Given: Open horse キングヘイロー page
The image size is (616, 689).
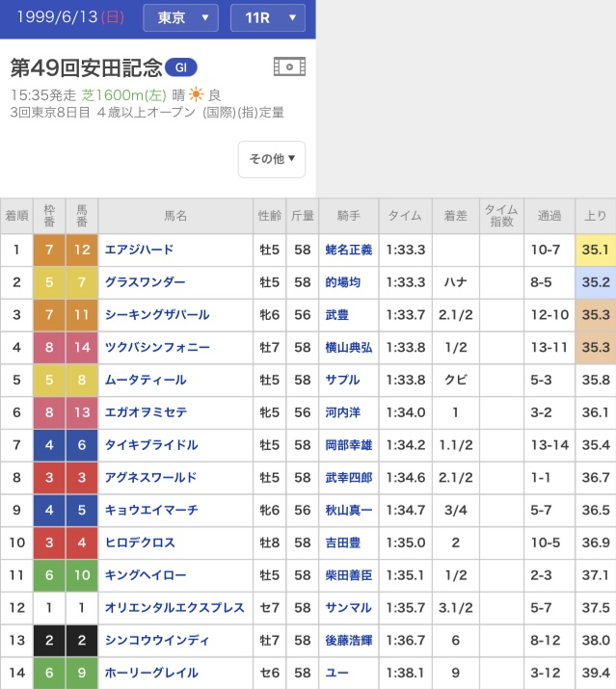Looking at the screenshot, I should pyautogui.click(x=145, y=575).
